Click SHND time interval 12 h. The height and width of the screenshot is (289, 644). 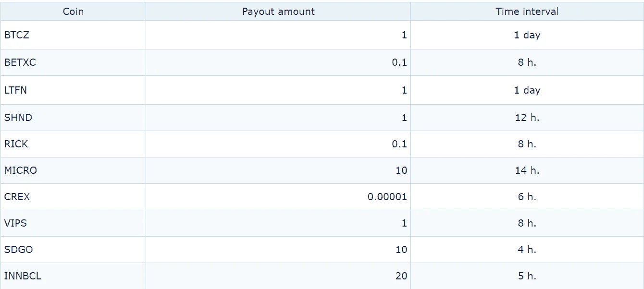[527, 118]
